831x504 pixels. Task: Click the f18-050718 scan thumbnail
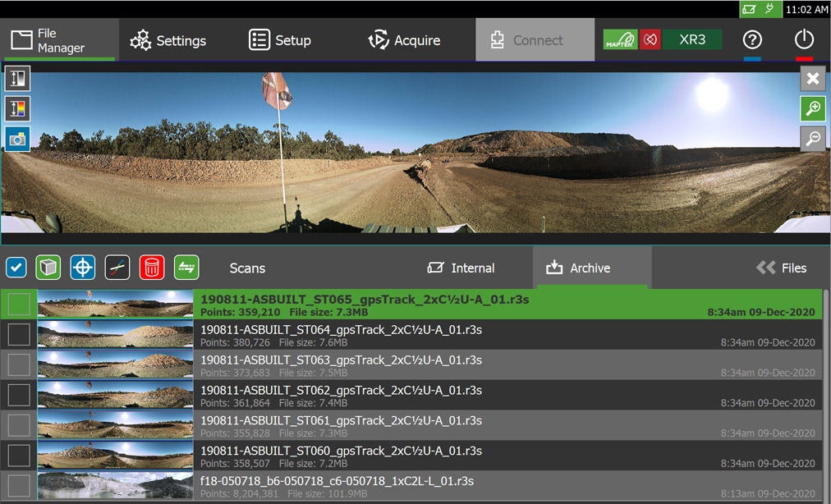(116, 485)
